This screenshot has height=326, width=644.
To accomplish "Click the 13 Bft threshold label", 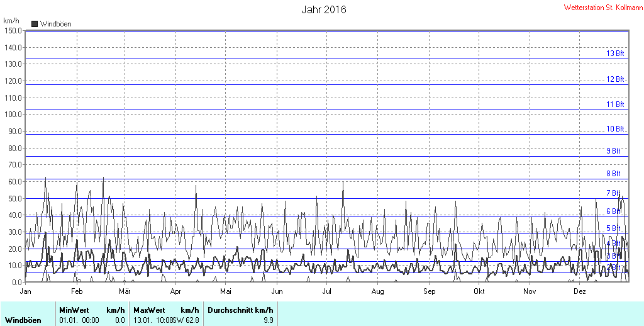I will (615, 53).
